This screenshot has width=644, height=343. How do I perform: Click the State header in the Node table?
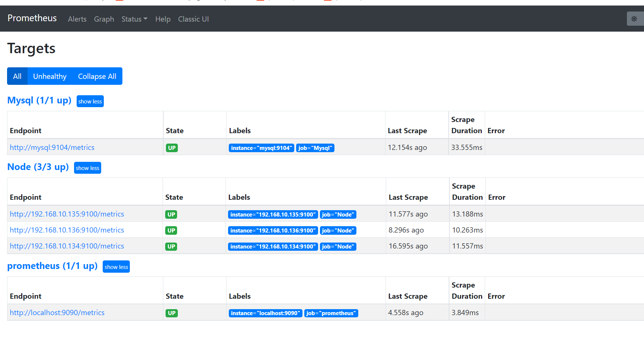pyautogui.click(x=174, y=197)
